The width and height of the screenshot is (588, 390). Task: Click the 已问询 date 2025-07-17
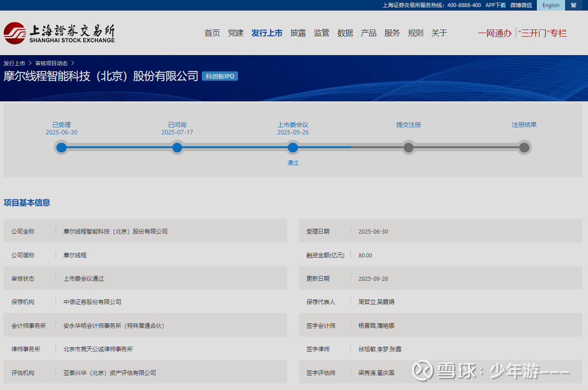177,133
